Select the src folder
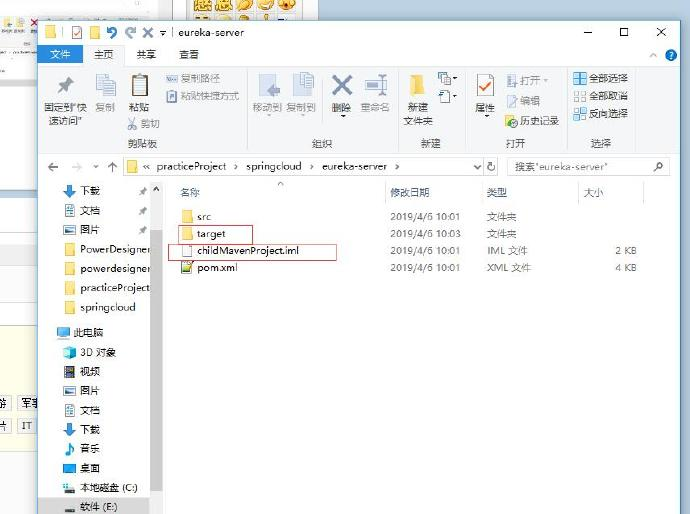The width and height of the screenshot is (690, 514). 196,217
